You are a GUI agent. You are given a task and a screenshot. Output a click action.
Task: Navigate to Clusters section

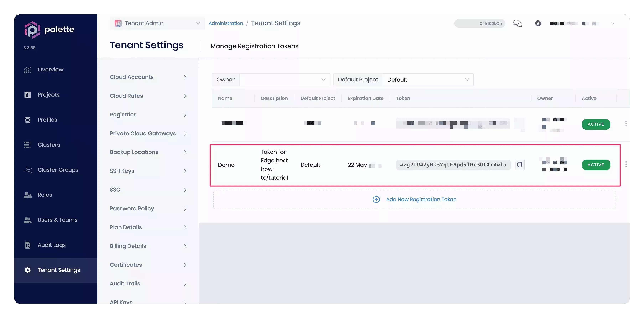click(x=48, y=145)
